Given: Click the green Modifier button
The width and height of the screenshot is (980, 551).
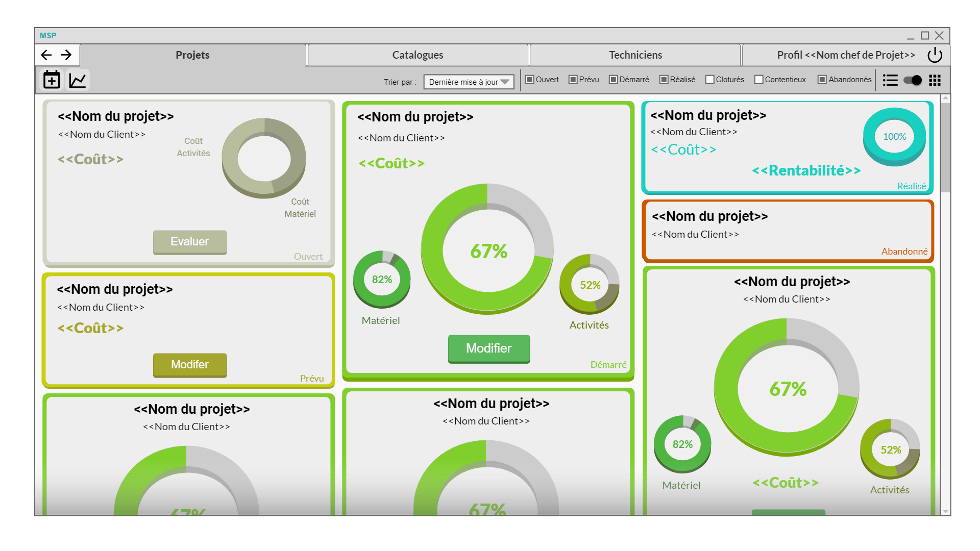Looking at the screenshot, I should [x=488, y=348].
